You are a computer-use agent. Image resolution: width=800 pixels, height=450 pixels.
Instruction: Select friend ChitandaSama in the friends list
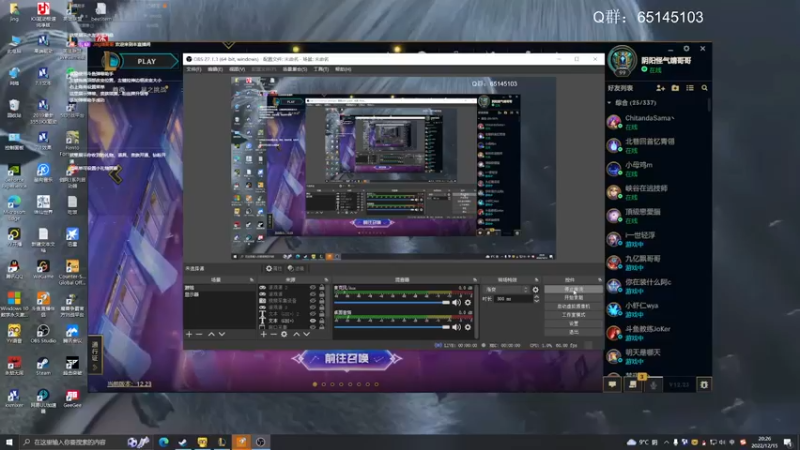click(658, 122)
